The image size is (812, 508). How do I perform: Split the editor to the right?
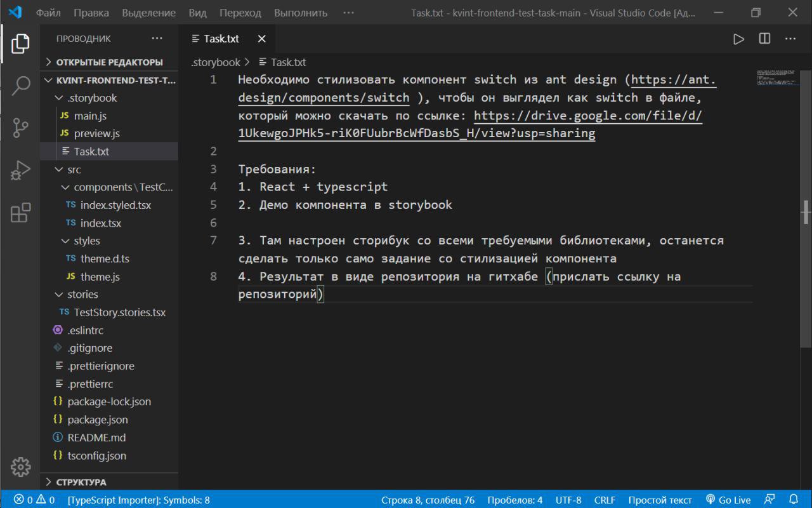pyautogui.click(x=764, y=39)
